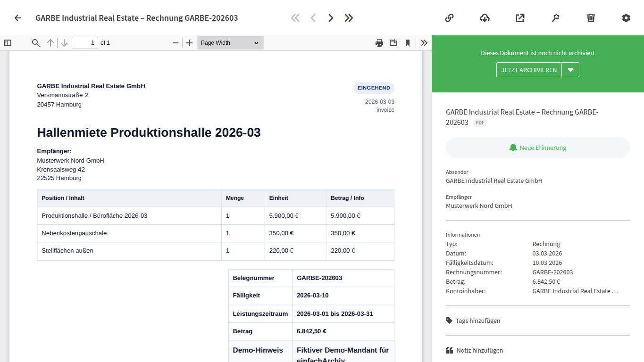Screen dimensions: 644x362
Task: Click Notiz hinzufügen
Action: click(479, 350)
